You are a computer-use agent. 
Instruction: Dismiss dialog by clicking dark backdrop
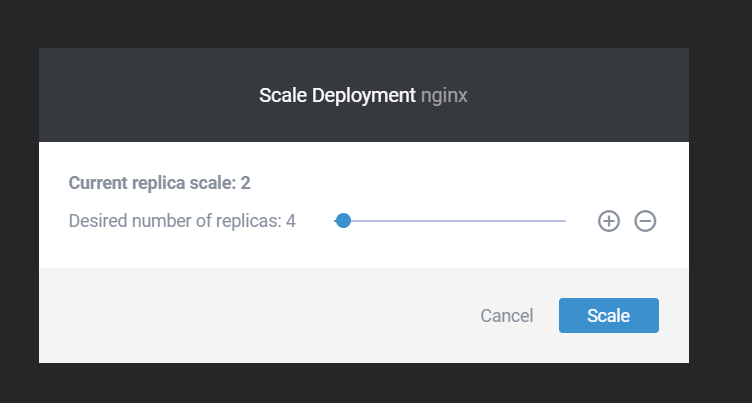tap(374, 22)
